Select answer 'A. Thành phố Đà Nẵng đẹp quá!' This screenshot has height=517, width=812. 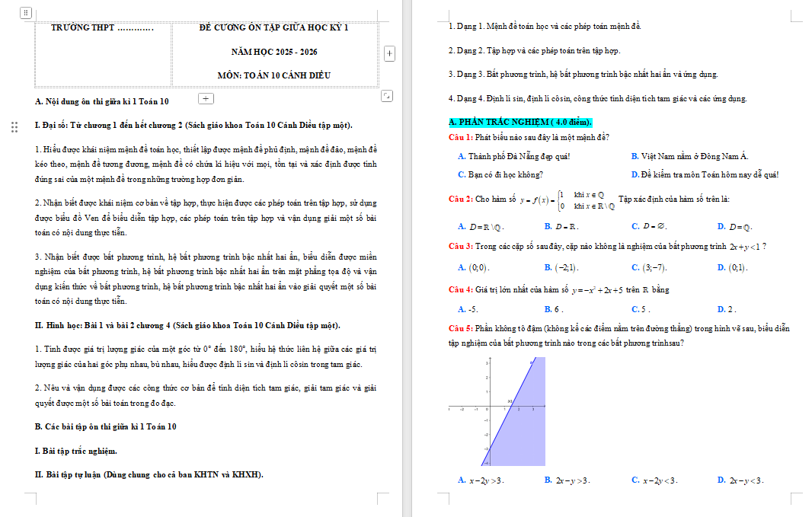tap(513, 156)
